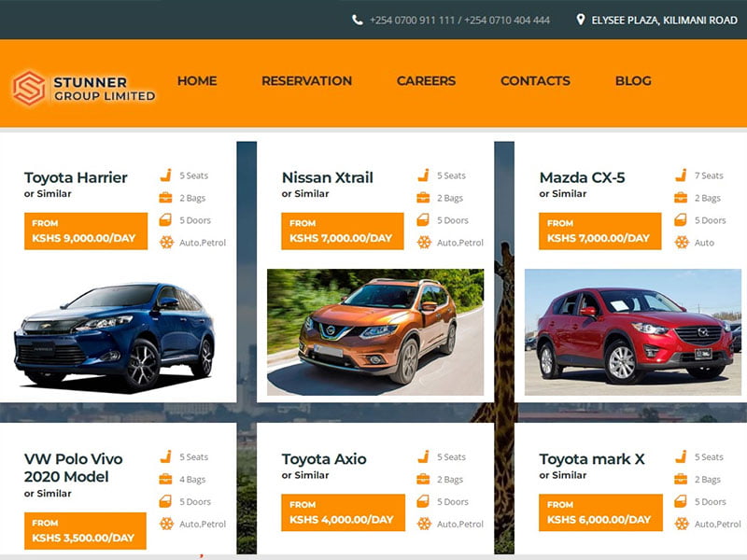Viewport: 747px width, 560px height.
Task: Click the Stunner Group Limited logo
Action: (84, 89)
